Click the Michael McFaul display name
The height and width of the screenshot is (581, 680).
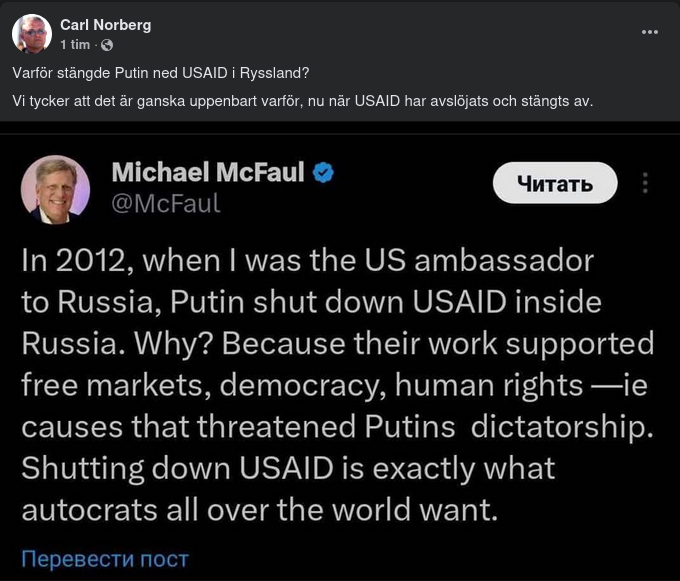coord(208,172)
